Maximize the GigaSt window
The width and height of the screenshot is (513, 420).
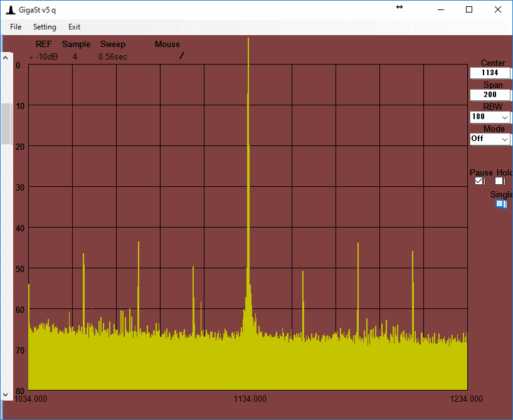(x=469, y=9)
